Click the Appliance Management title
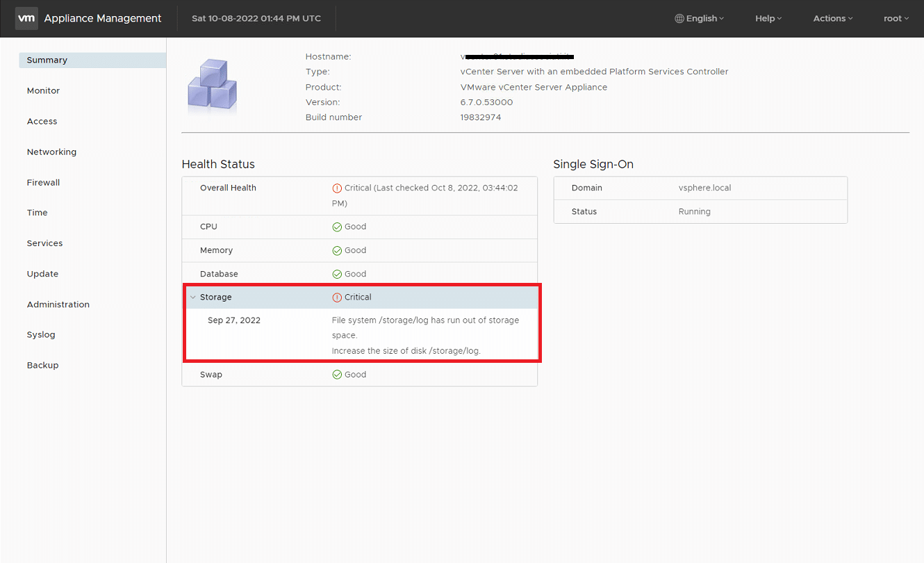Screen dimensions: 924x563 tap(103, 19)
